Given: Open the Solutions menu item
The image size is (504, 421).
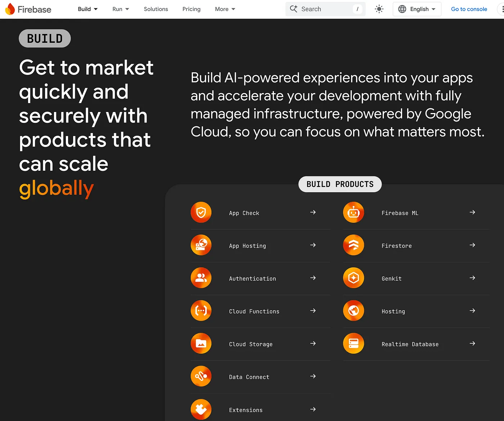Looking at the screenshot, I should tap(156, 9).
